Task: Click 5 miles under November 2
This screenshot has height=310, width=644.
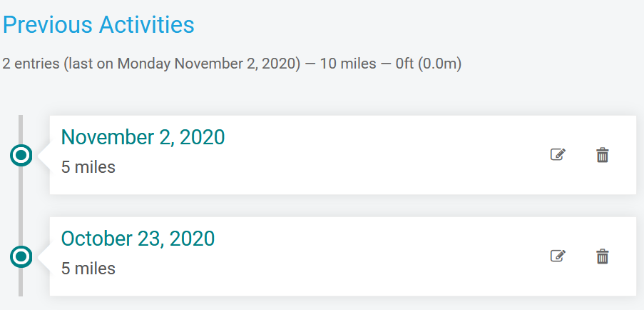Action: (88, 167)
